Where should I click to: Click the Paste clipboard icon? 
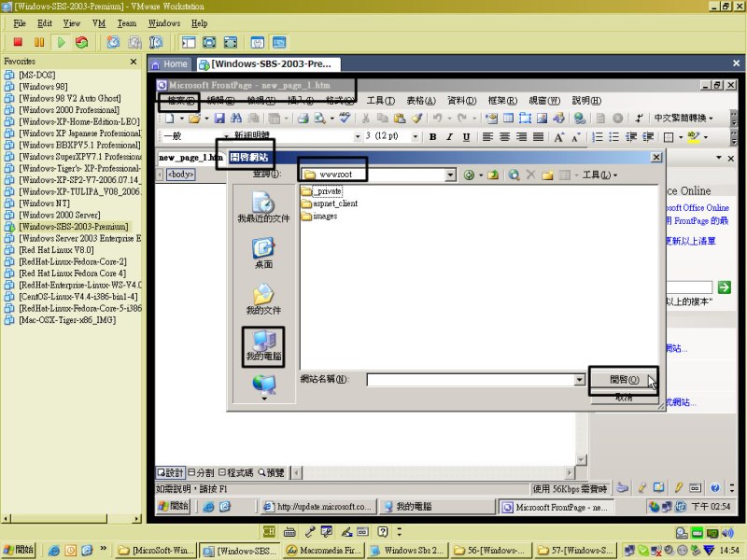pyautogui.click(x=400, y=119)
